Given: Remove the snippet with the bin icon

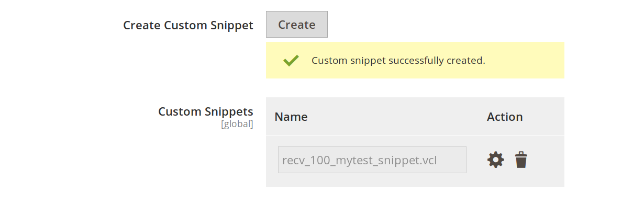Looking at the screenshot, I should pyautogui.click(x=521, y=160).
